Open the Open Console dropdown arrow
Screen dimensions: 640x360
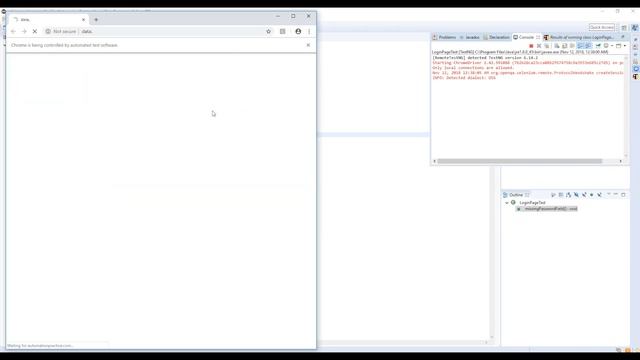pos(625,46)
